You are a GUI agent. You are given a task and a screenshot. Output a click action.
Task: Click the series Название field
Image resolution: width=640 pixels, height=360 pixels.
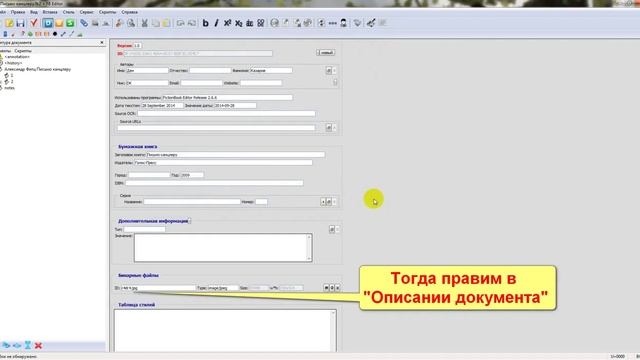point(192,202)
